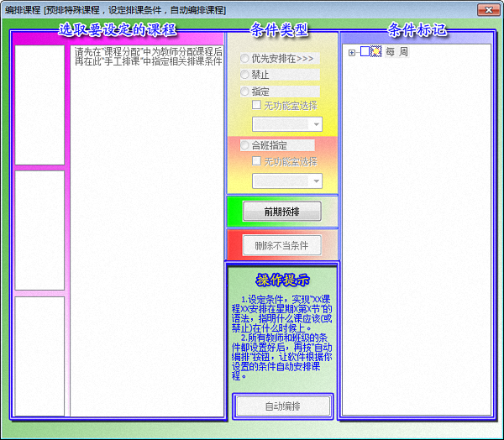Click the 前期预排 button
The width and height of the screenshot is (504, 440).
[x=281, y=212]
